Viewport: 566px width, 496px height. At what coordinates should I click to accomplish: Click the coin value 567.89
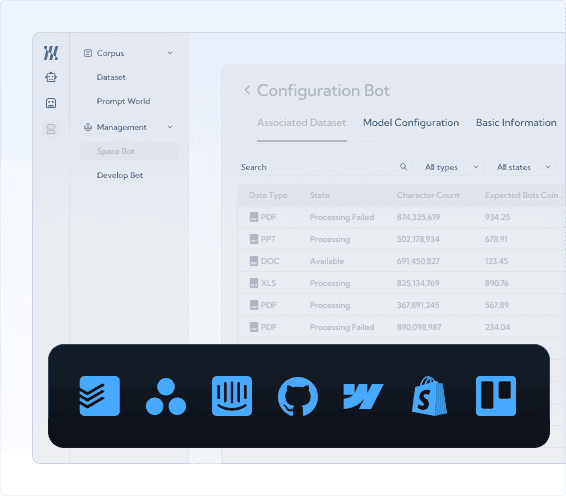click(497, 305)
